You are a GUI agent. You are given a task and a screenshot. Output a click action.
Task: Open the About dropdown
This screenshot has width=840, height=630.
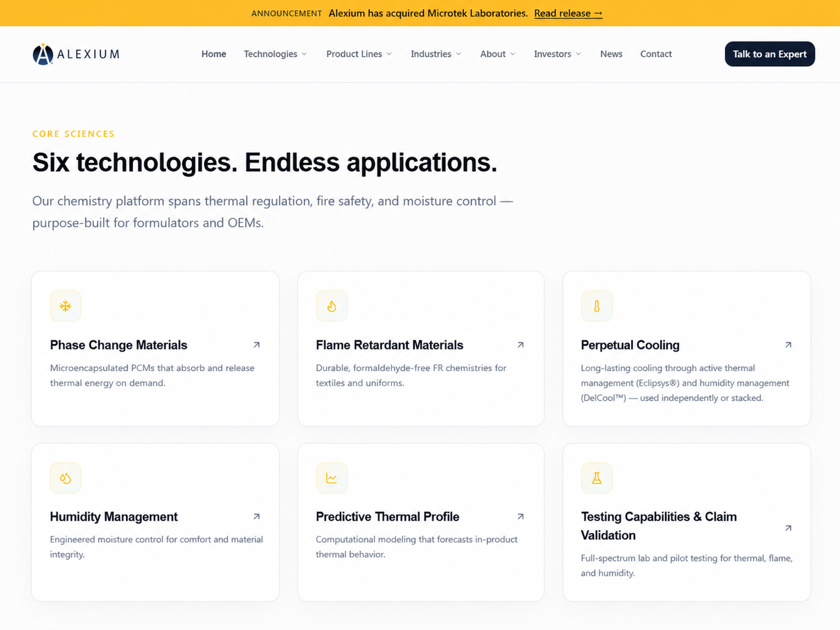pyautogui.click(x=498, y=54)
